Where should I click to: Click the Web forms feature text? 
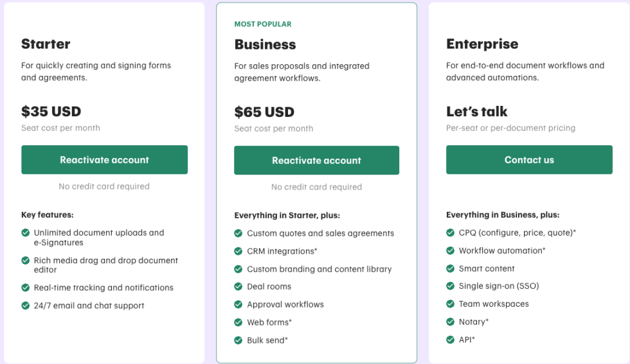[x=269, y=322]
